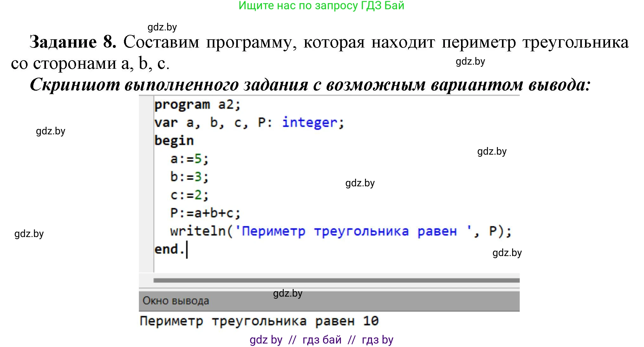Place cursor on 'a:=5;' line

[189, 159]
